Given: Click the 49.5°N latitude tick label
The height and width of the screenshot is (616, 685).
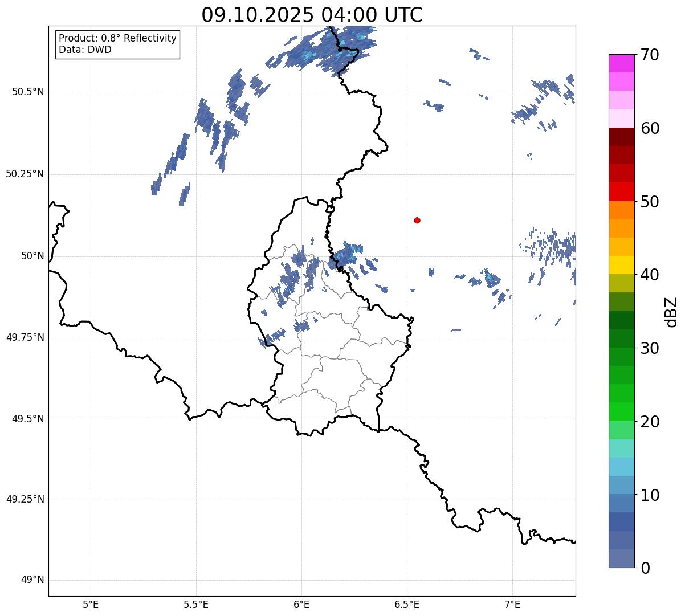Looking at the screenshot, I should tap(28, 419).
